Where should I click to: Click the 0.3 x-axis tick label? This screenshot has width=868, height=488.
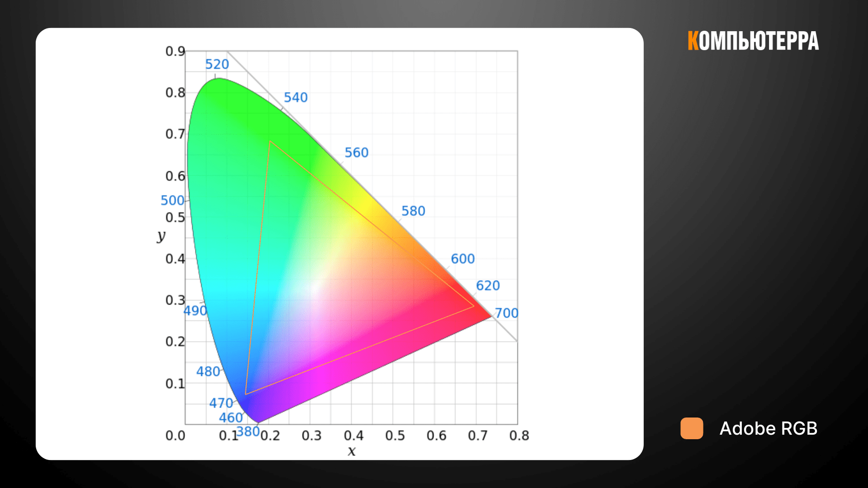pyautogui.click(x=312, y=436)
